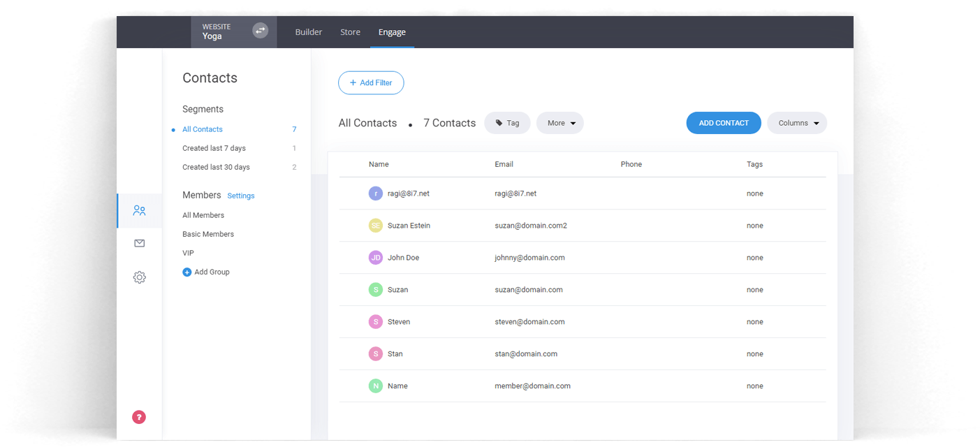Click the Add Group plus icon
The image size is (980, 447).
click(187, 272)
